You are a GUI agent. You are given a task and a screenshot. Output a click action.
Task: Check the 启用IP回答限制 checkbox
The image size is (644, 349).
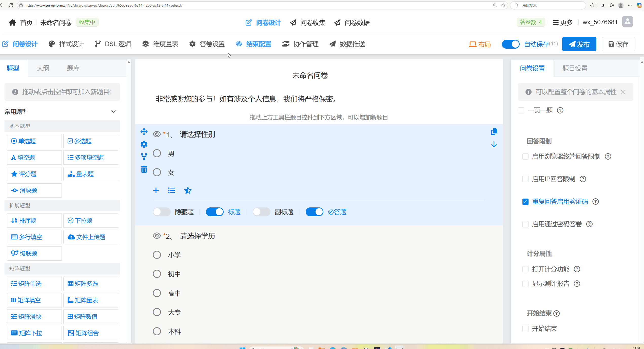(x=525, y=179)
